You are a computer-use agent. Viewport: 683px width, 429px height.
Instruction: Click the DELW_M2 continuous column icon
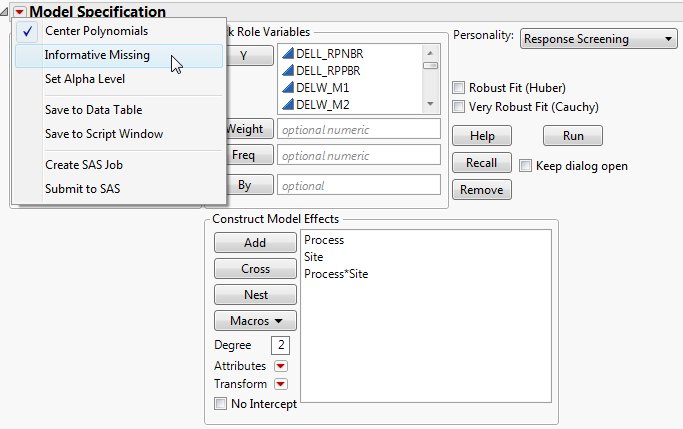(288, 104)
